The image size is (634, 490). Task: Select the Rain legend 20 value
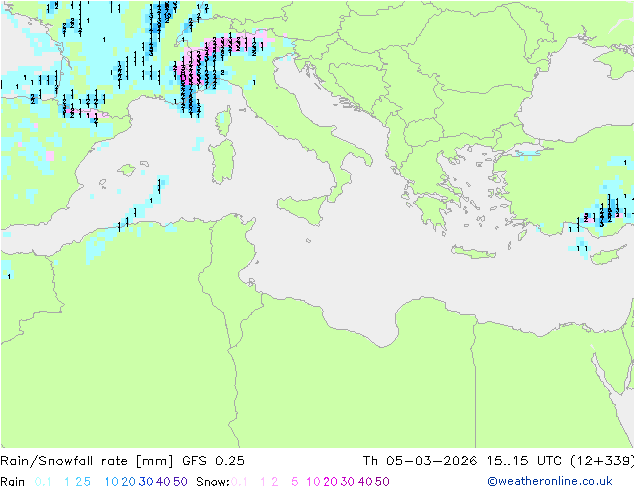[x=129, y=482]
